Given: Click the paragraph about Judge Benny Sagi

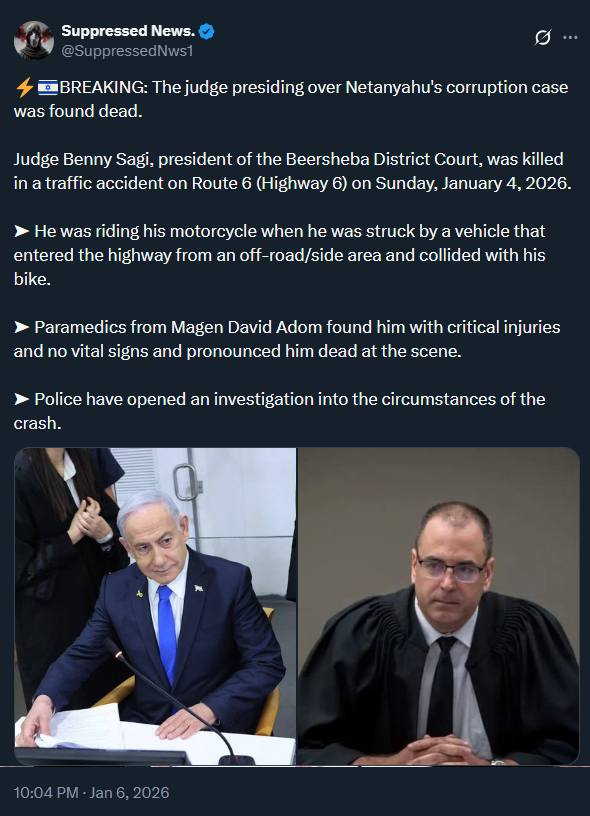Looking at the screenshot, I should click(x=292, y=171).
